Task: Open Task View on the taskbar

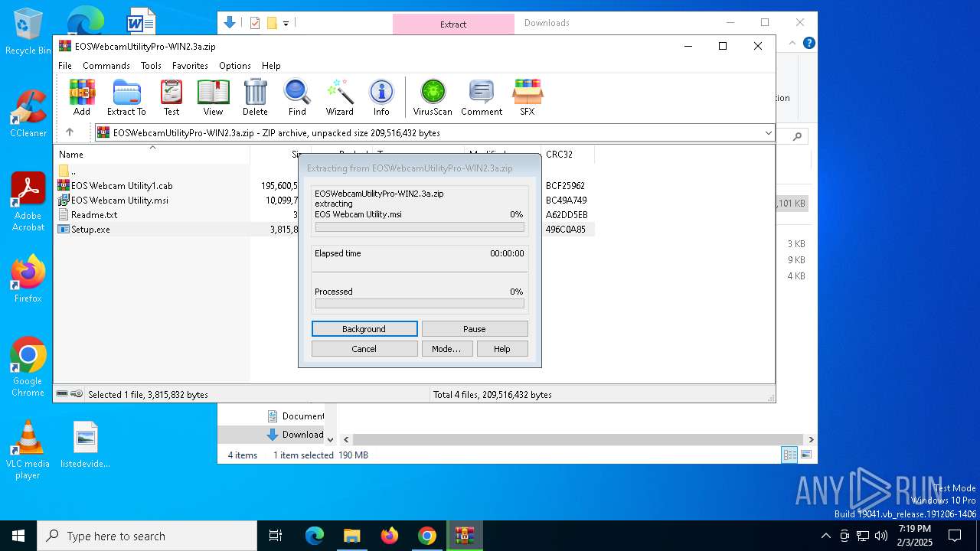Action: [x=276, y=536]
